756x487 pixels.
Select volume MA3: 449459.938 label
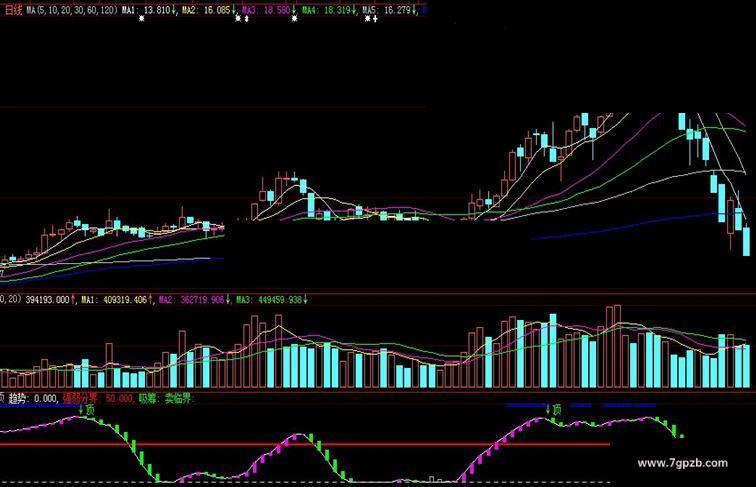tap(271, 300)
